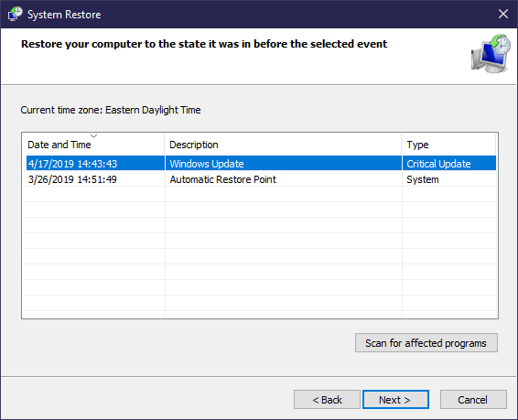Click the 4/17/2019 14:43:43 date cell

point(72,164)
